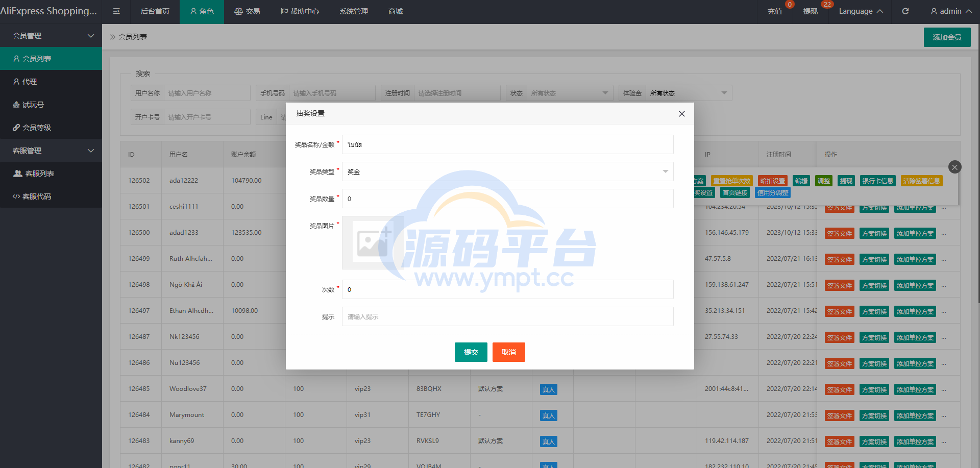
Task: Focus the 奖品名称/金额 input field
Action: tap(507, 144)
